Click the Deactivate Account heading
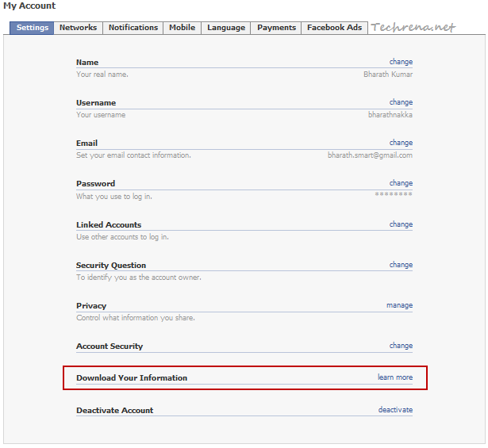The height and width of the screenshot is (448, 488). click(115, 411)
